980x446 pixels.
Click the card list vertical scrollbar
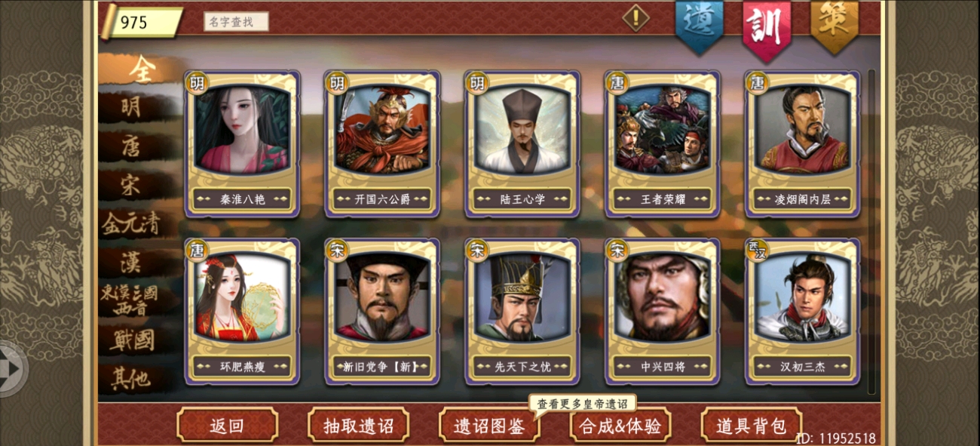click(872, 232)
